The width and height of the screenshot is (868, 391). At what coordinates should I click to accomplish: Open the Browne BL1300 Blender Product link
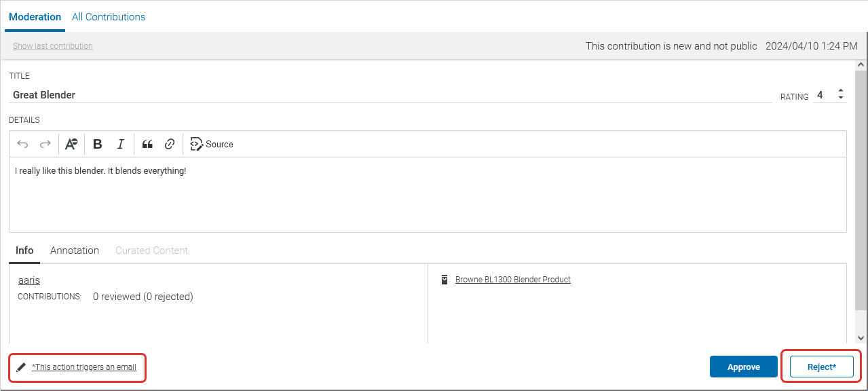512,279
